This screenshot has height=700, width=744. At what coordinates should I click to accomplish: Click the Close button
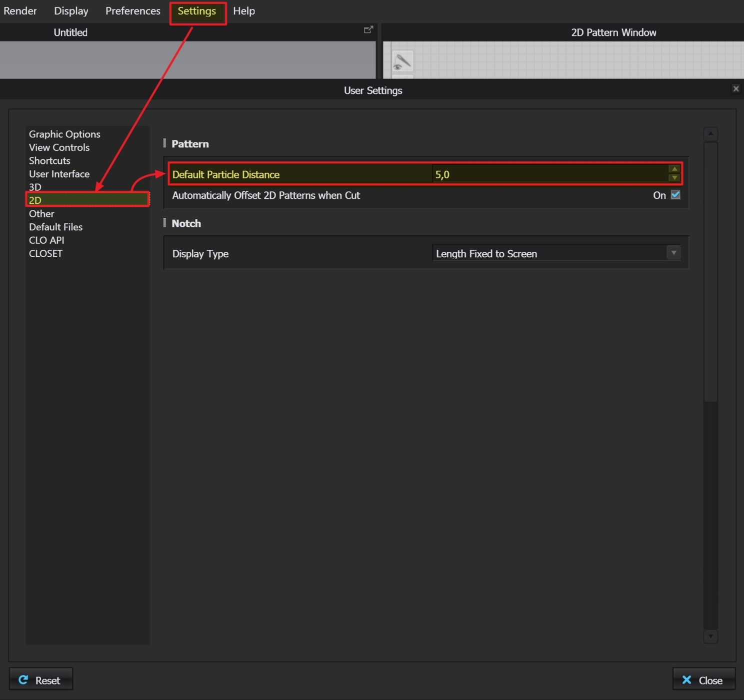pos(703,680)
